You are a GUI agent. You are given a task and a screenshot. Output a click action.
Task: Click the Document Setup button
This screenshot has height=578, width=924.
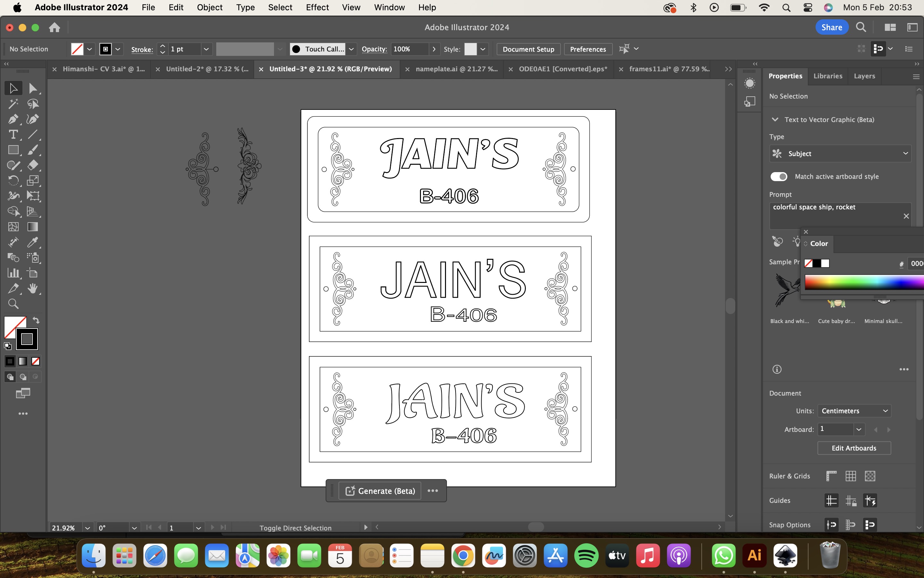click(528, 49)
